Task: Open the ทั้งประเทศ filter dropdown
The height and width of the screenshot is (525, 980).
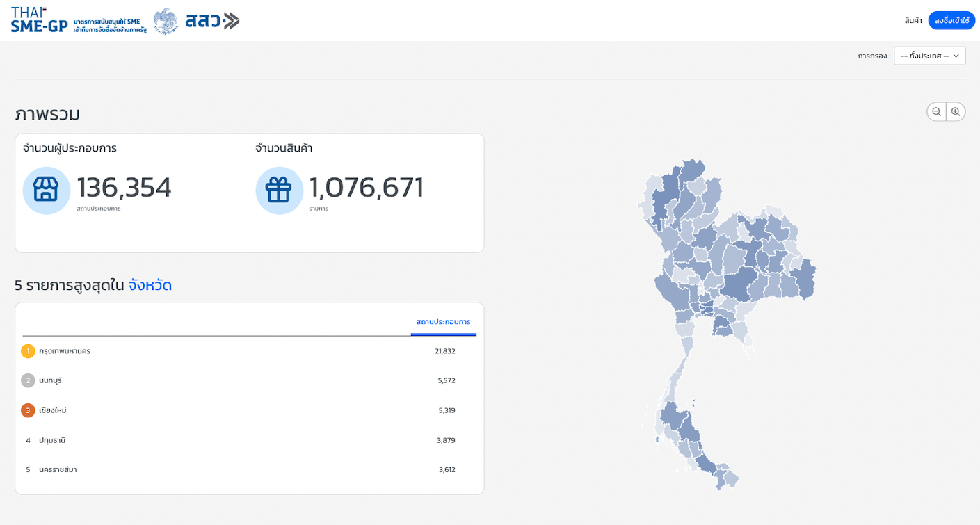Action: pos(929,56)
